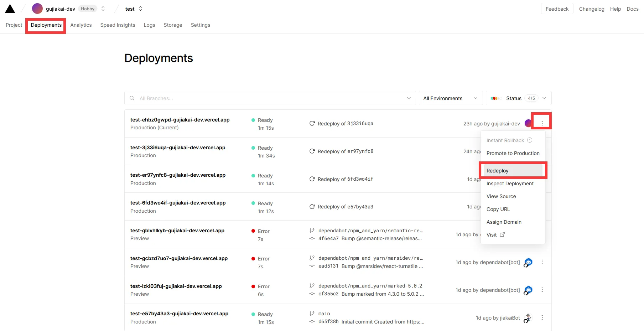Open commit link 4f6e4a7 Bump @semantic-release
This screenshot has height=331, width=644.
(370, 238)
